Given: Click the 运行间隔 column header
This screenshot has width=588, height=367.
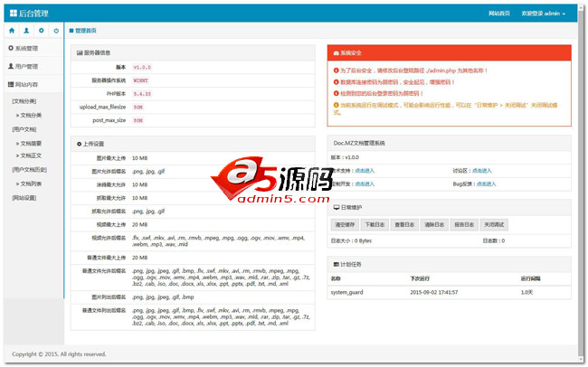Looking at the screenshot, I should pyautogui.click(x=531, y=279).
